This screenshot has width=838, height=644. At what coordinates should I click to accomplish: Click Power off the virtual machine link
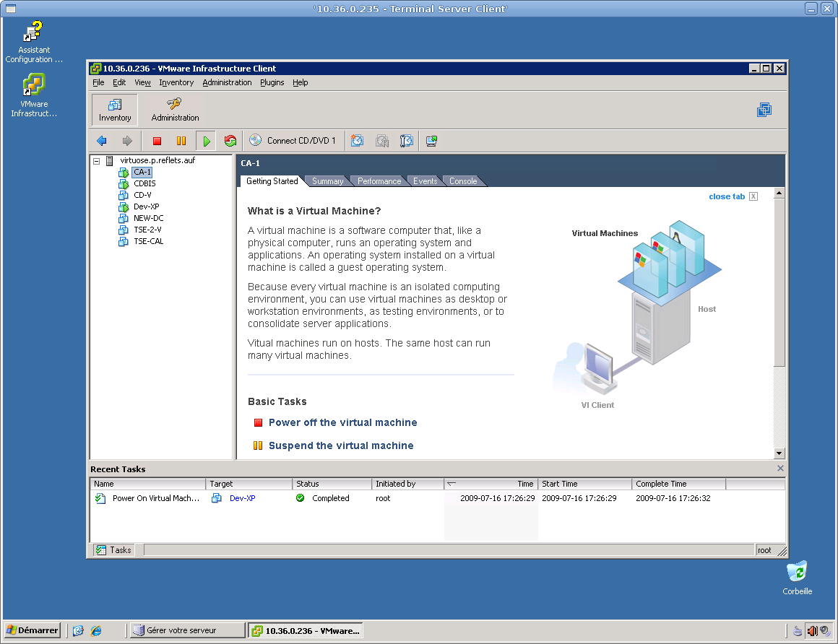(342, 422)
